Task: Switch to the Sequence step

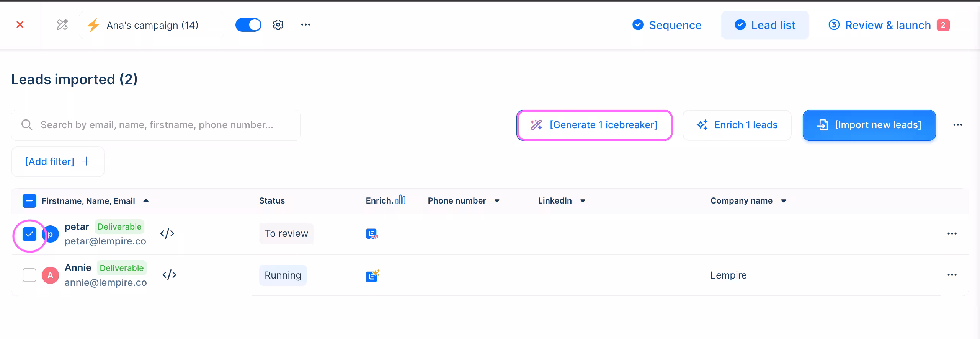Action: click(667, 25)
